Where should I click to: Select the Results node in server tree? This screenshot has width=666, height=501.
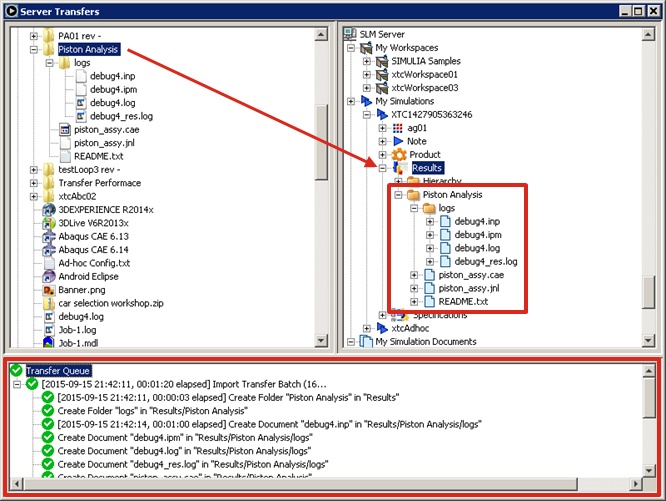[427, 168]
